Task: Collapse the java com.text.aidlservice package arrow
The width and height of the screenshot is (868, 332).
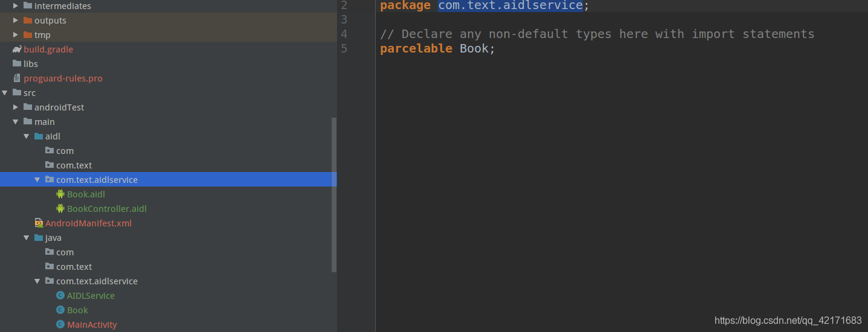Action: [x=37, y=281]
